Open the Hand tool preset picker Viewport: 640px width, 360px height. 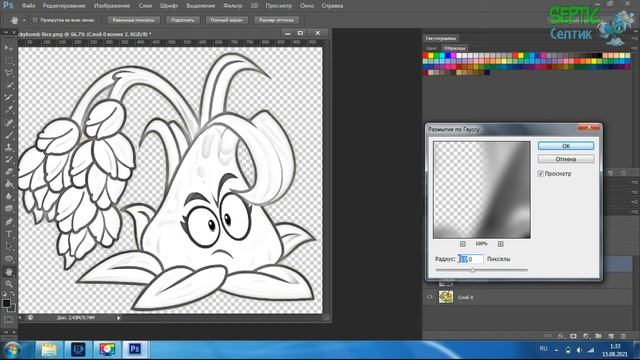click(24, 20)
